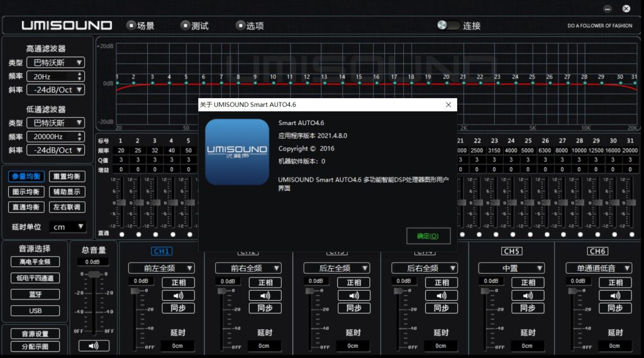Mute the rear-right 后右全频 channel speaker

(x=441, y=296)
